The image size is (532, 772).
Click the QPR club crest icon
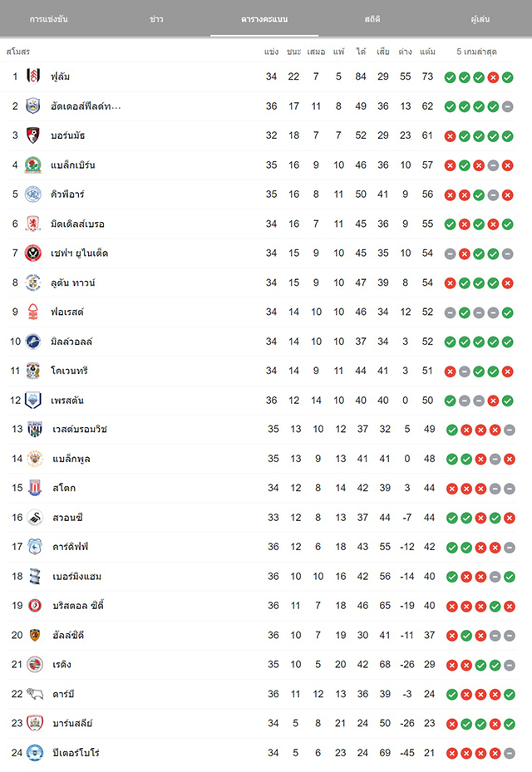point(33,194)
